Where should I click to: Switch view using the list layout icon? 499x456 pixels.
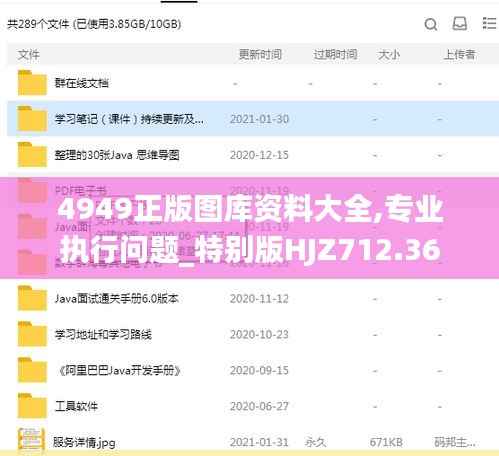point(489,23)
